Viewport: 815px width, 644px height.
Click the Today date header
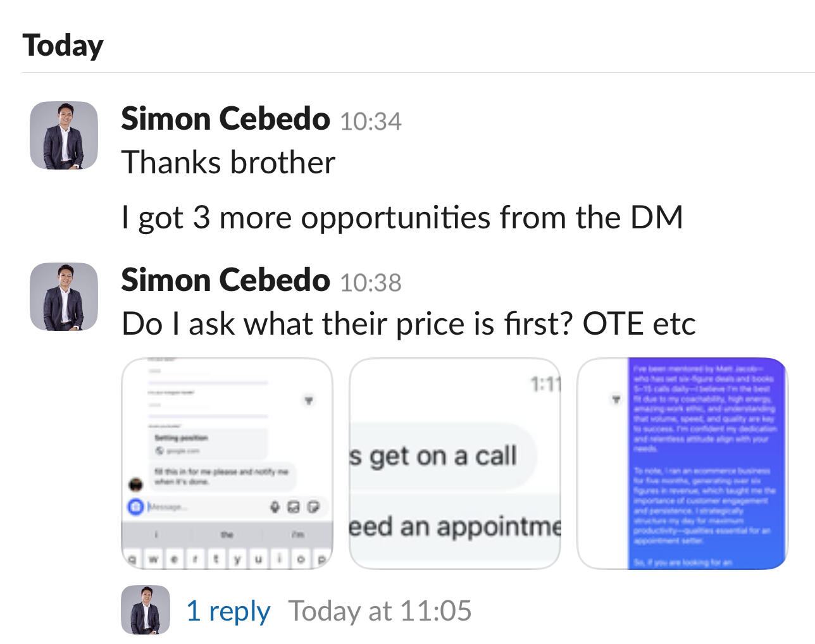(63, 46)
